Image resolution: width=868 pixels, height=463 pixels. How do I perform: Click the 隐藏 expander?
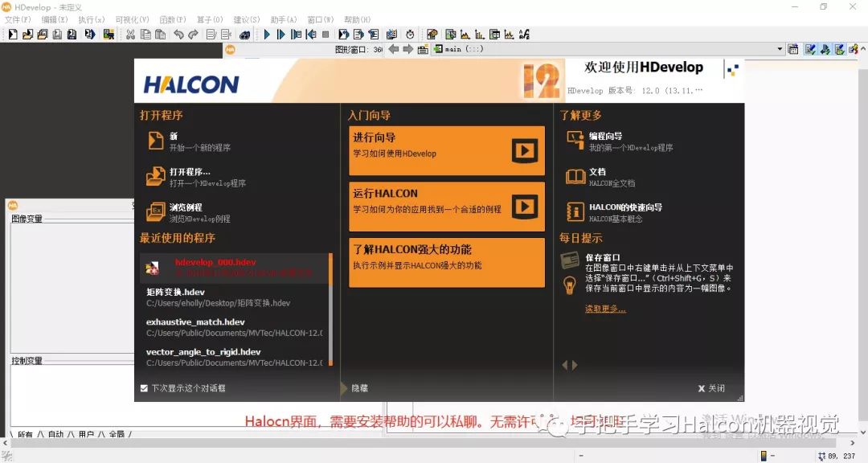356,388
